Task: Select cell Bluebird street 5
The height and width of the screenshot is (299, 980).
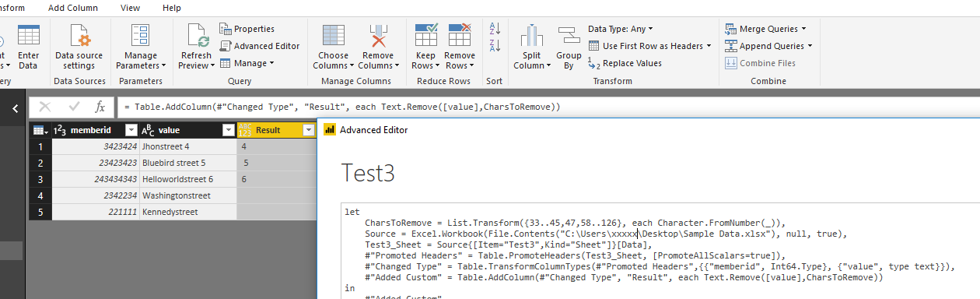Action: [187, 163]
